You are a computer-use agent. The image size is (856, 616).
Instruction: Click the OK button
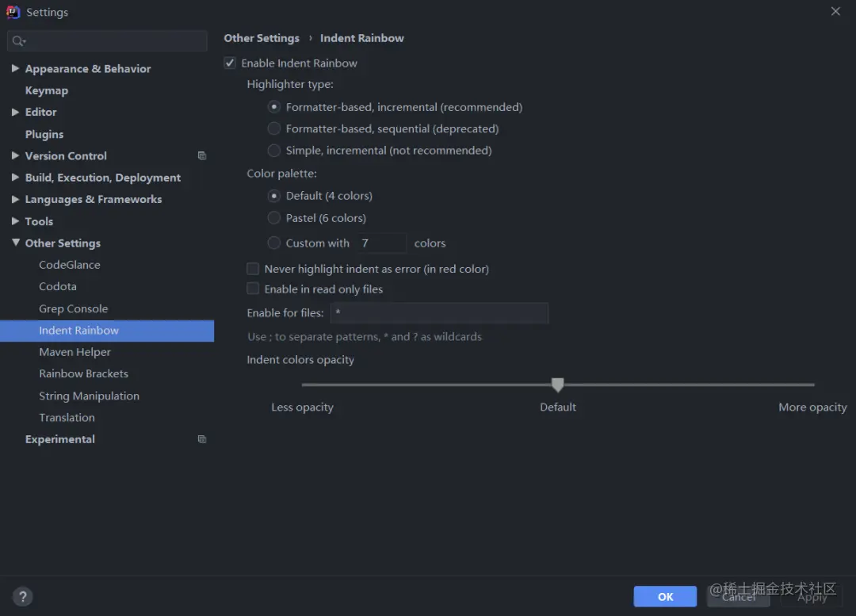pos(665,596)
